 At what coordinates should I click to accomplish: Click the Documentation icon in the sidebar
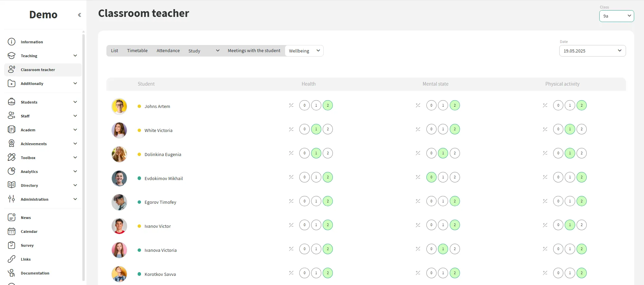[12, 273]
